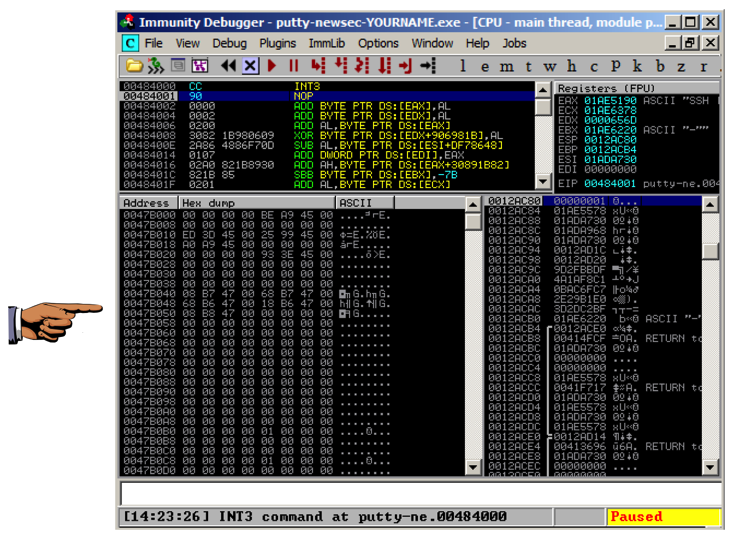Show memory map via 'm' button
Viewport: 732px width, 539px height.
point(507,67)
